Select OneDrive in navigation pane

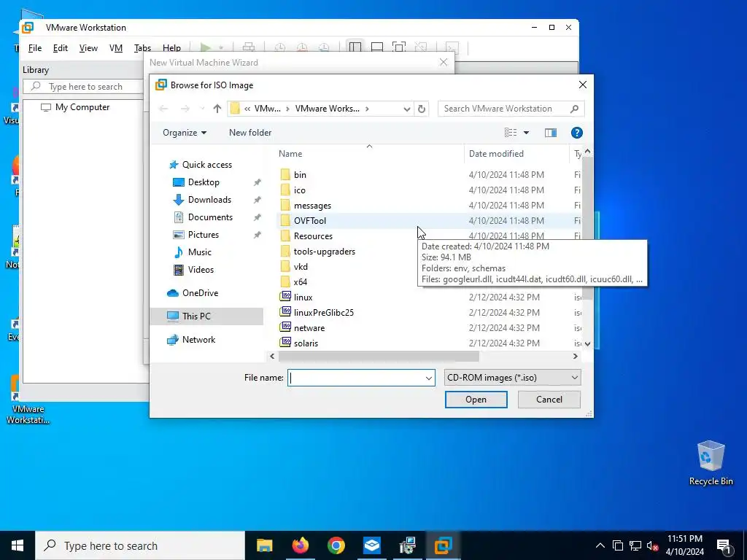tap(200, 293)
